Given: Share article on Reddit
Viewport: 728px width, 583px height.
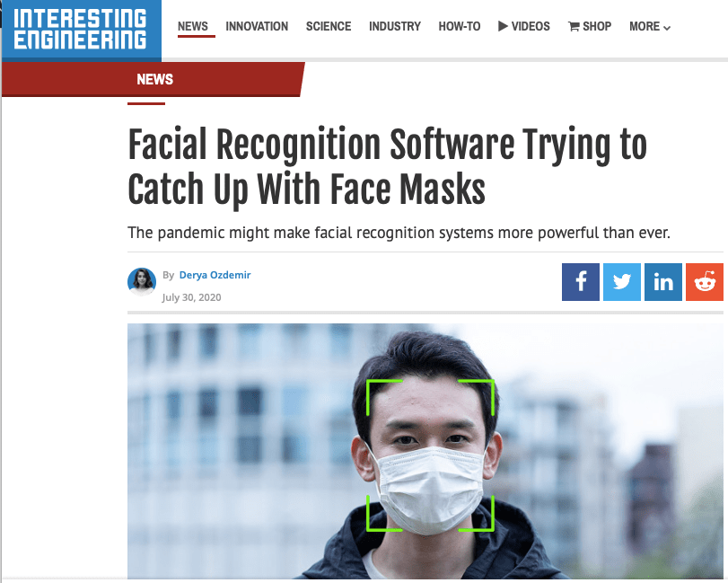Looking at the screenshot, I should tap(705, 282).
